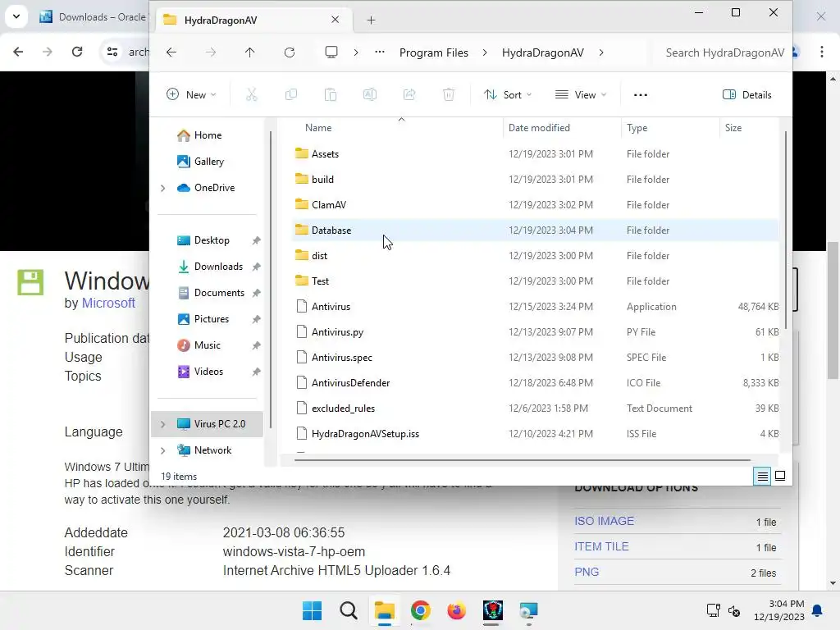
Task: Show hidden breadcrumb path ellipsis
Action: tap(379, 52)
